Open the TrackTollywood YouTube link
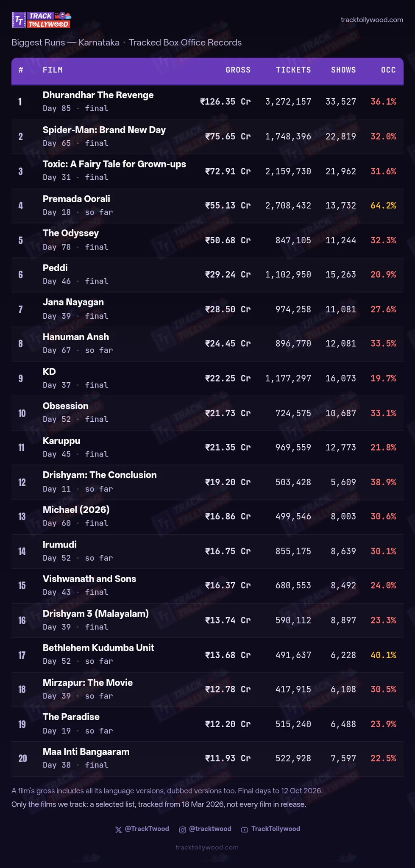This screenshot has height=868, width=415. (x=276, y=829)
